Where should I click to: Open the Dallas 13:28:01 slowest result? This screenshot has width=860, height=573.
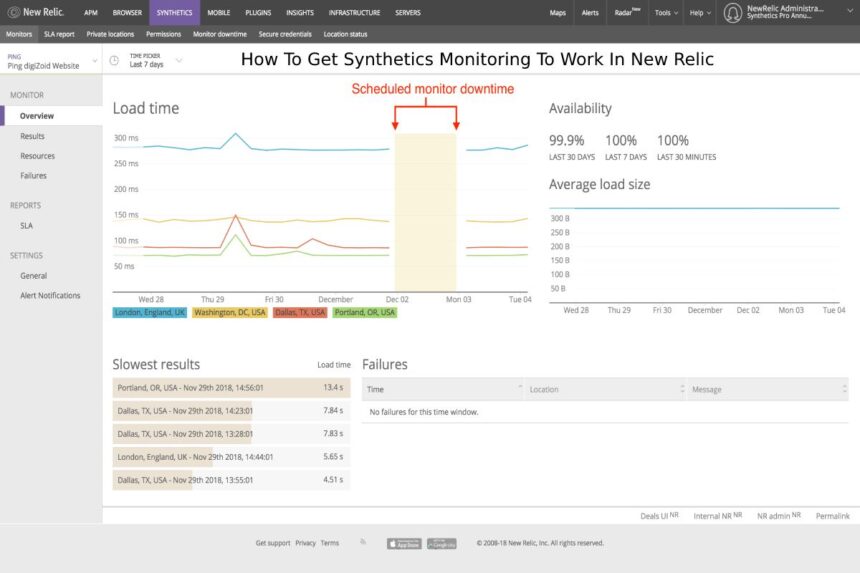[x=231, y=434]
